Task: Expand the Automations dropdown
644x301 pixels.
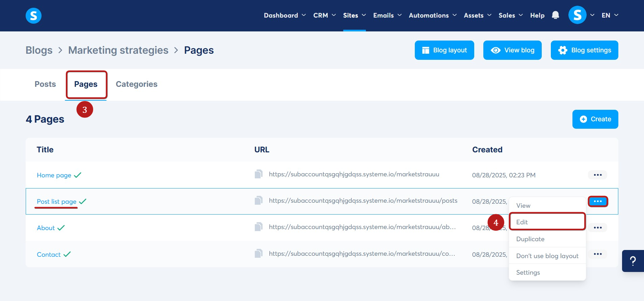Action: [433, 15]
